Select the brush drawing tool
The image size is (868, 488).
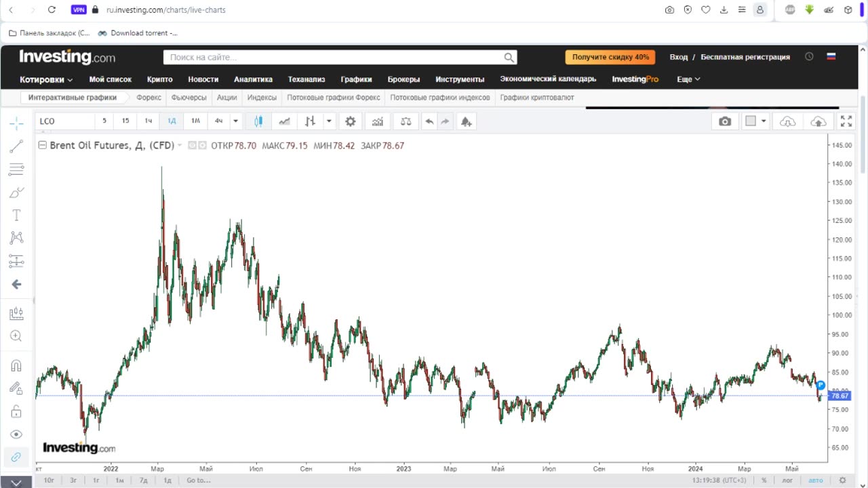tap(16, 192)
